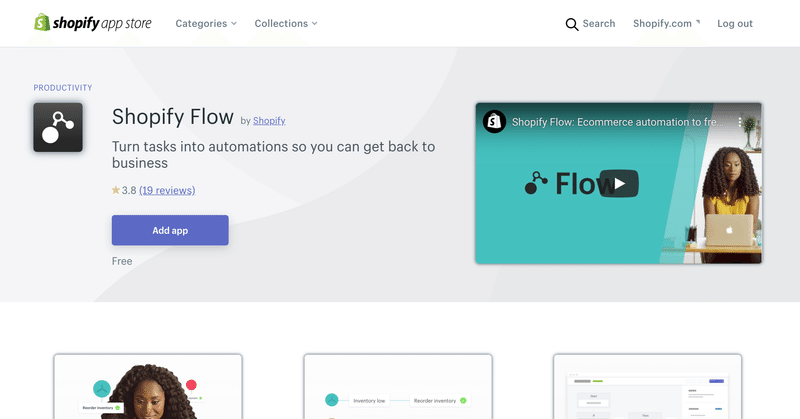
Task: Open first screenshot with woman's portrait
Action: click(148, 386)
